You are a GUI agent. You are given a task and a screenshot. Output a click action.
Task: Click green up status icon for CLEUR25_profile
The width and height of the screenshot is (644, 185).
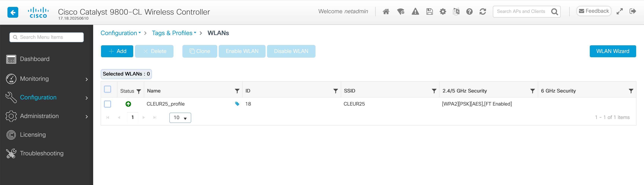pos(128,104)
